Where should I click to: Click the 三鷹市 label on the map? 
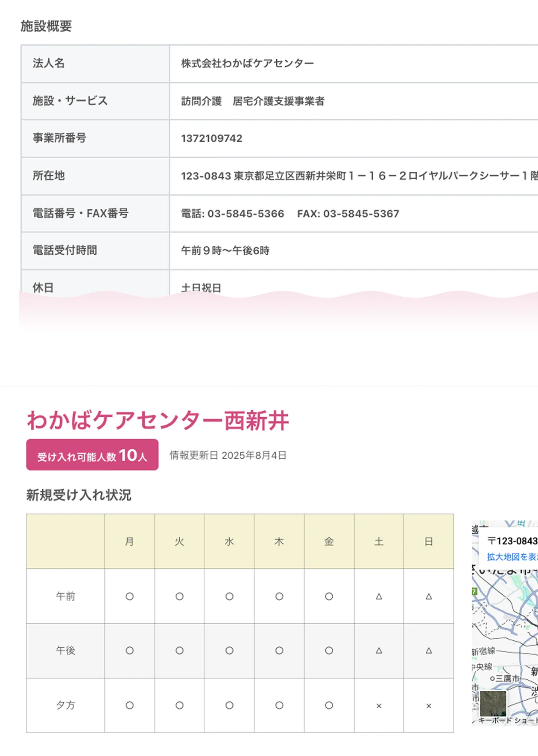pos(507,678)
